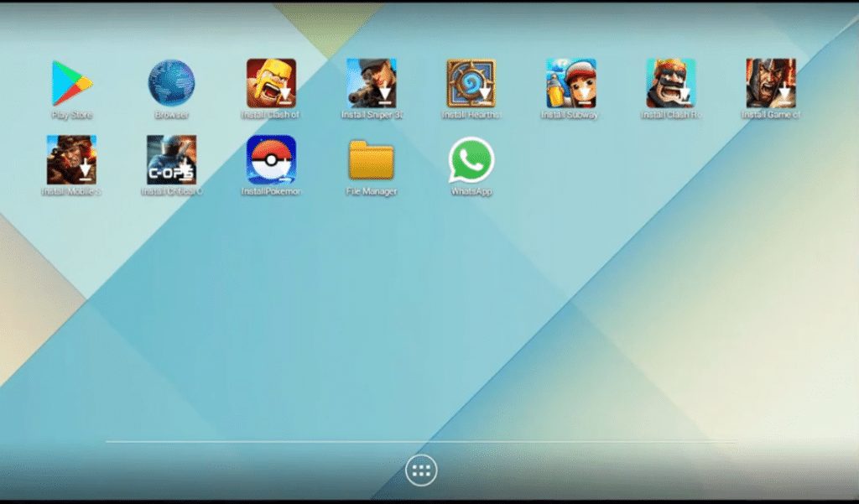The height and width of the screenshot is (504, 859).
Task: Tap the Install Clash of Clans icon
Action: [x=271, y=83]
